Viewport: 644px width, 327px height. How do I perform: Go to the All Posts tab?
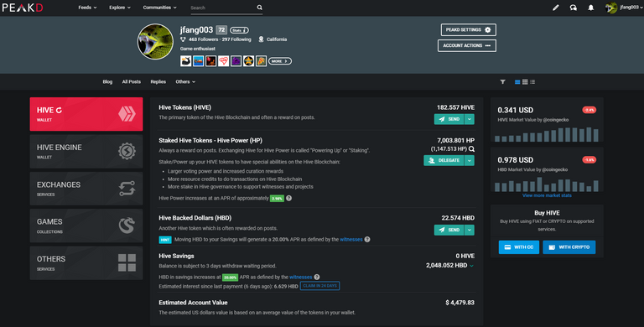point(132,82)
